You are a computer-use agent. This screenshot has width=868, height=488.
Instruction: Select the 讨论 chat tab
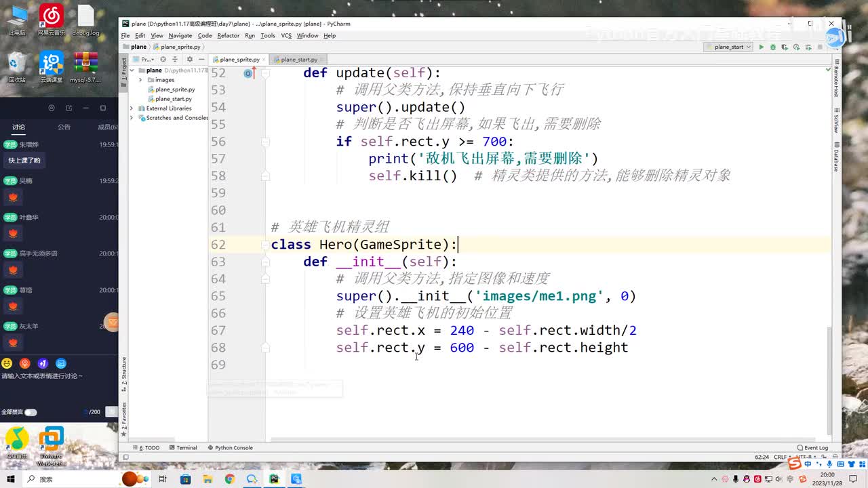(18, 127)
